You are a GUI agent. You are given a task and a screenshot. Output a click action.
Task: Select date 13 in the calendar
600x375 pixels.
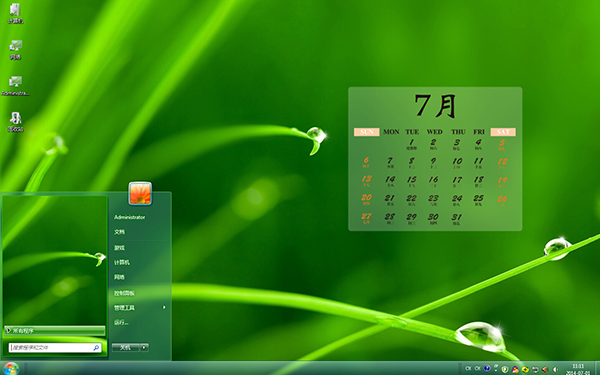click(x=366, y=180)
